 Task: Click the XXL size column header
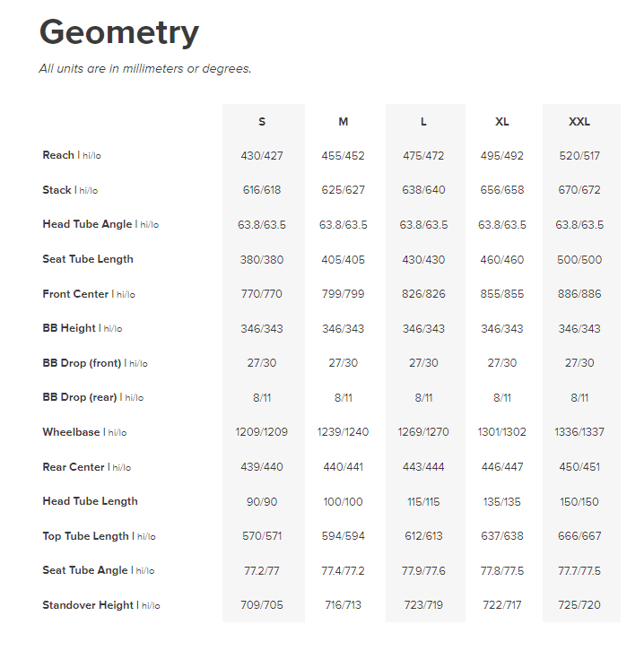pyautogui.click(x=579, y=122)
